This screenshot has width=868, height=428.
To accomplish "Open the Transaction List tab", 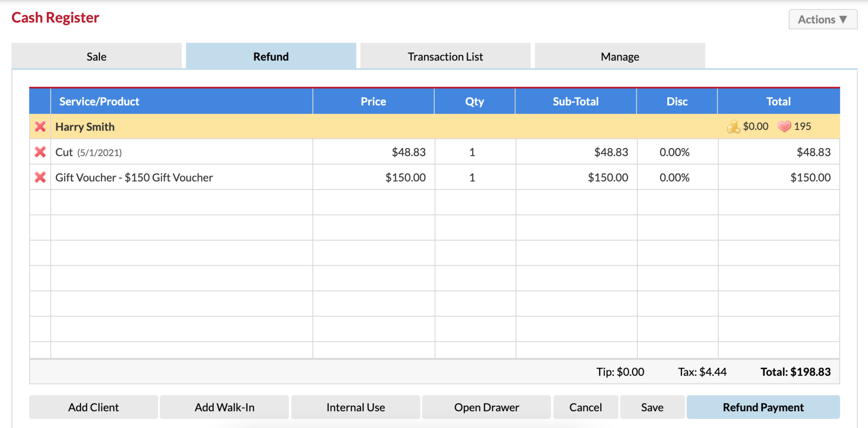I will (445, 56).
